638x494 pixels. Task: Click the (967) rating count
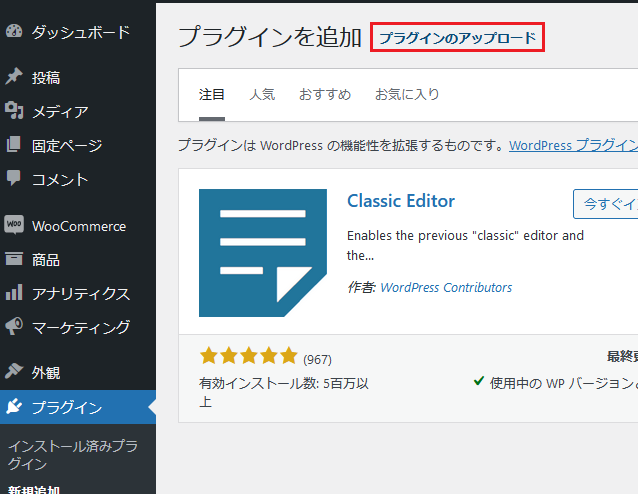317,360
